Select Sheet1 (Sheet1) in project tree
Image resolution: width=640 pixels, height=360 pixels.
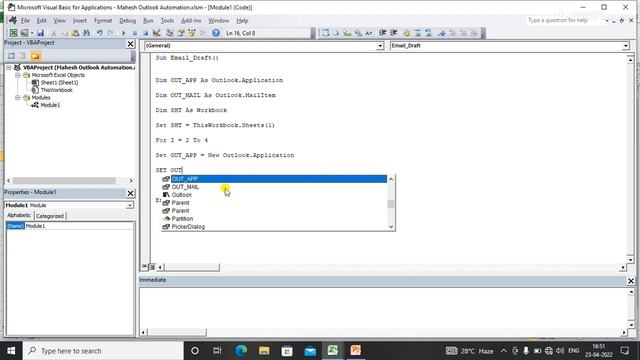[59, 82]
